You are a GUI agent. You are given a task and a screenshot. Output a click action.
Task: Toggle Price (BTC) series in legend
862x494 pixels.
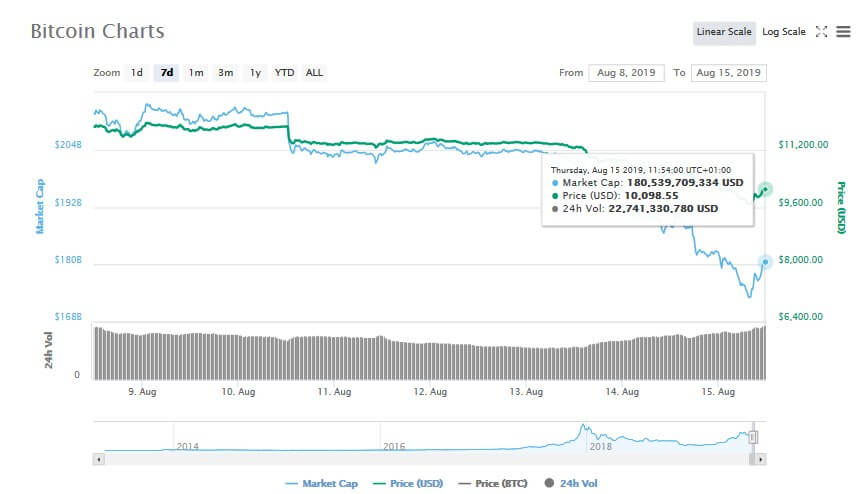493,484
